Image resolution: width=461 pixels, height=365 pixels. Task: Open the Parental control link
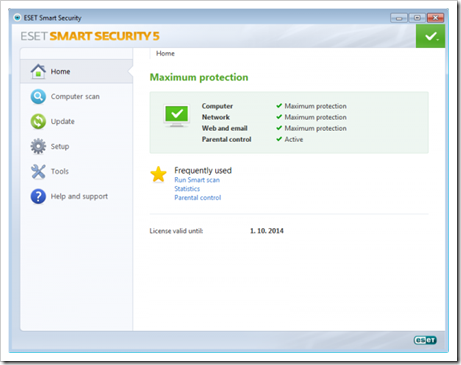click(x=198, y=198)
